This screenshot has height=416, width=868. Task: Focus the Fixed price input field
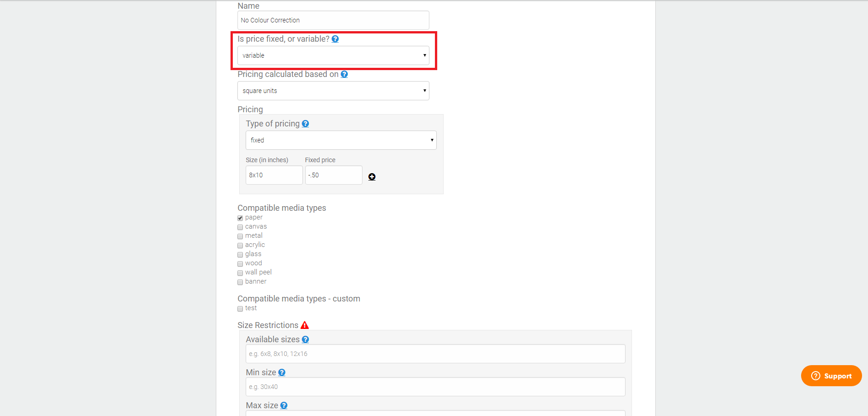pos(334,175)
